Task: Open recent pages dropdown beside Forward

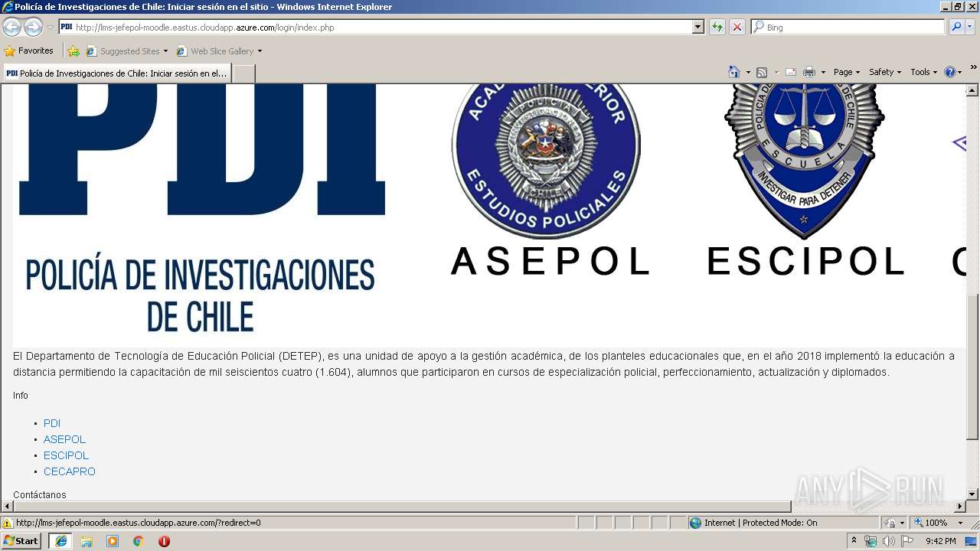Action: tap(50, 28)
